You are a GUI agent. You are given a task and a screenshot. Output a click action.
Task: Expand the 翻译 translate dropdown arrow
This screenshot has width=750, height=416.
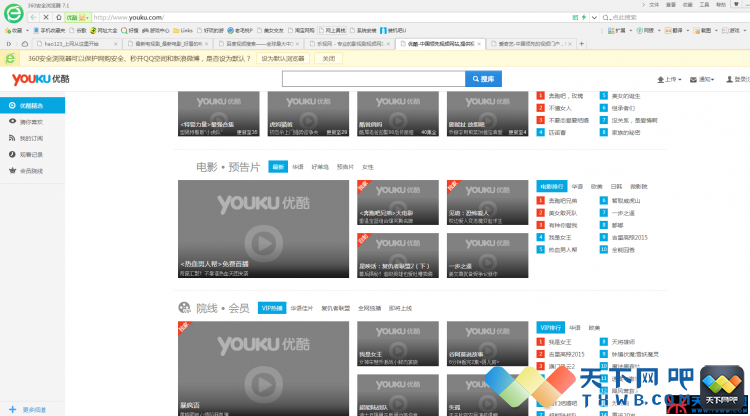(688, 30)
